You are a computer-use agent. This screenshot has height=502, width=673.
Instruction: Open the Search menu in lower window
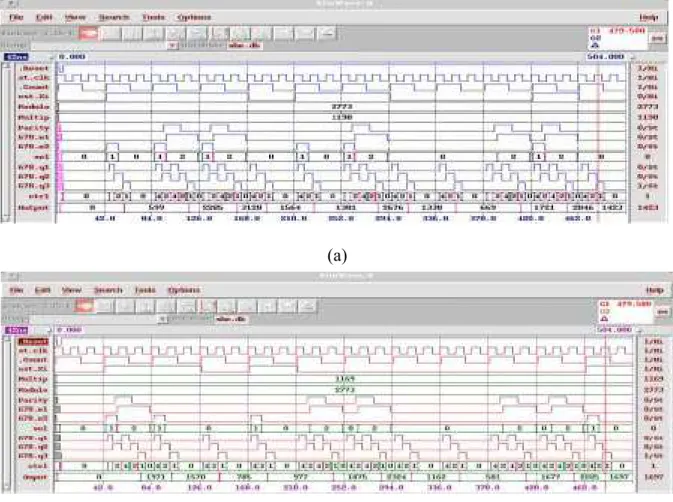(108, 290)
